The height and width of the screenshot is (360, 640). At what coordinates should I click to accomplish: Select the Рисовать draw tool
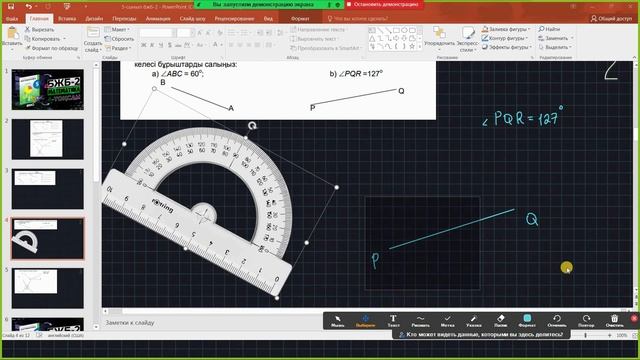[x=420, y=321]
